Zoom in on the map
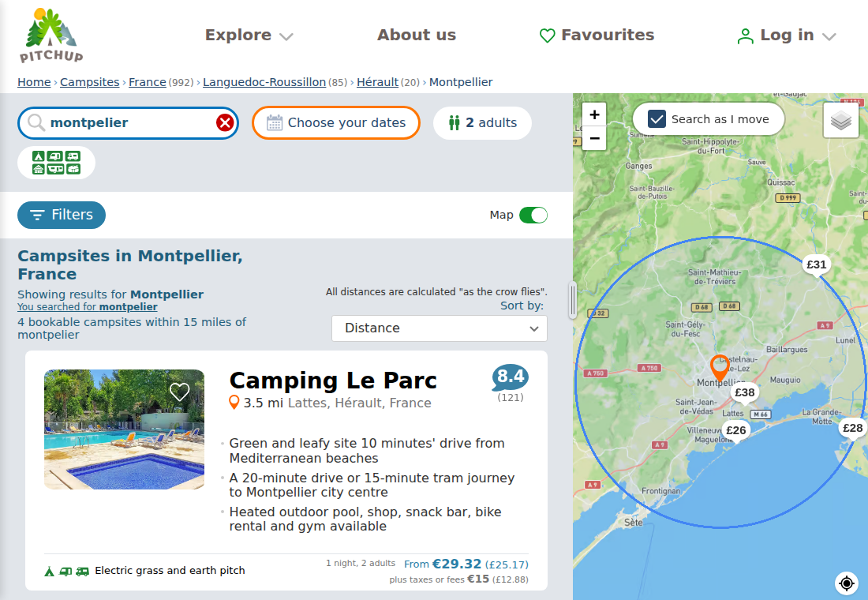This screenshot has width=868, height=600. tap(594, 114)
